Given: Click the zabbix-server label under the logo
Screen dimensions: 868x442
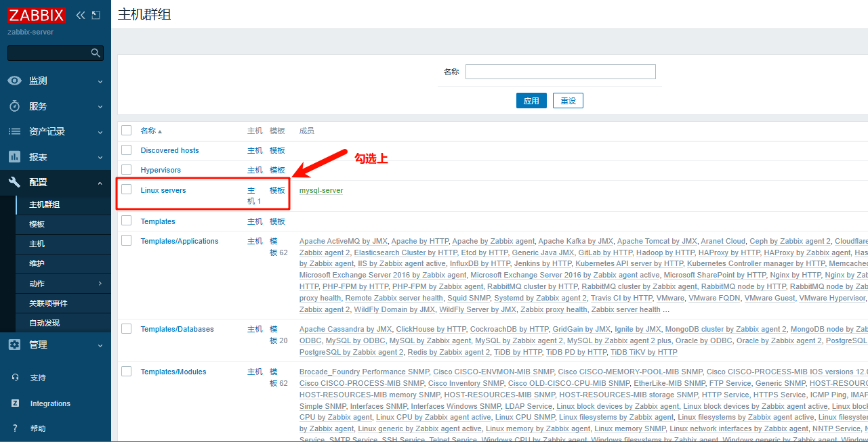Looking at the screenshot, I should [x=30, y=32].
